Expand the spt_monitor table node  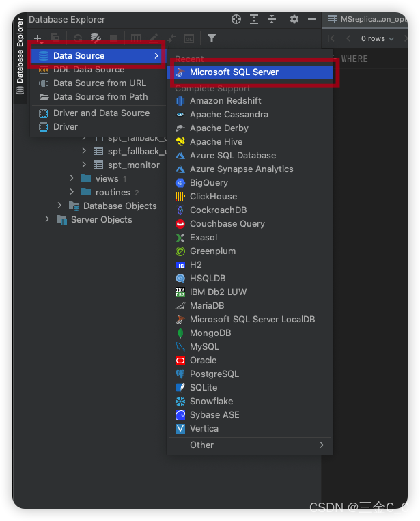click(x=84, y=165)
